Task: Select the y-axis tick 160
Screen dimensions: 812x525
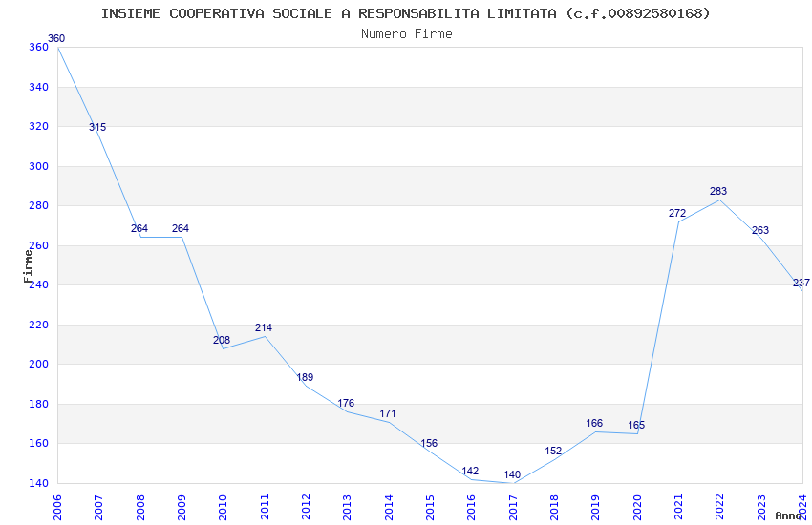Action: click(39, 443)
